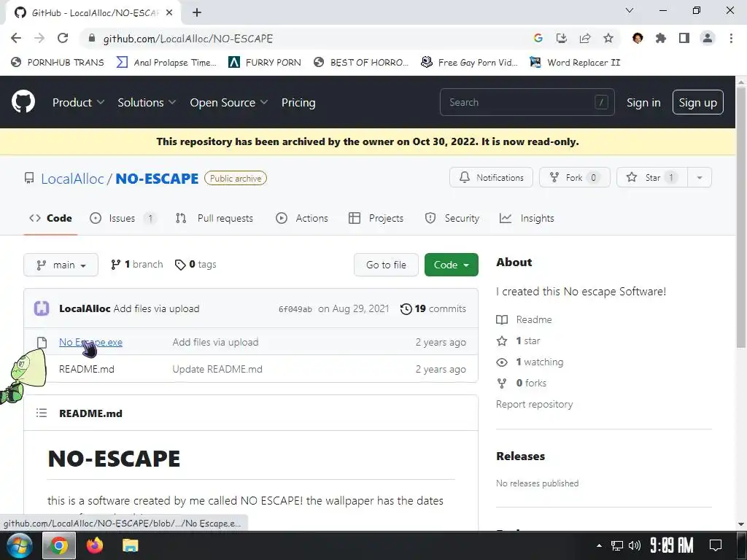Click Sign in
The width and height of the screenshot is (747, 560).
pos(643,102)
